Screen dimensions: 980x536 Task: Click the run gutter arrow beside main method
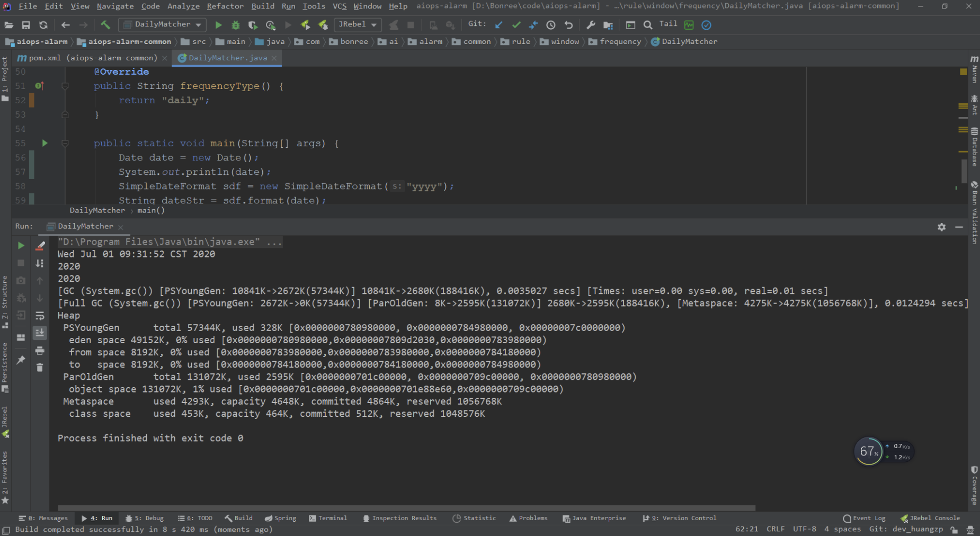(44, 143)
